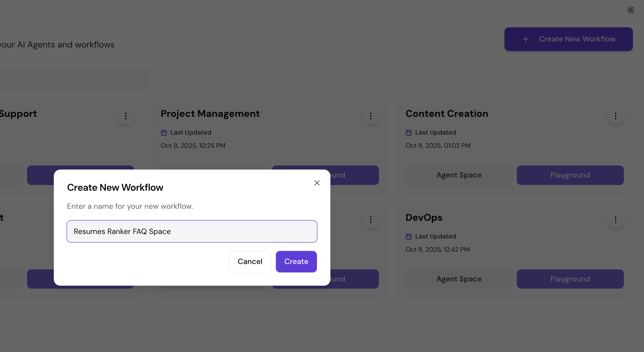
Task: Toggle the light/dark theme sun icon
Action: point(630,10)
